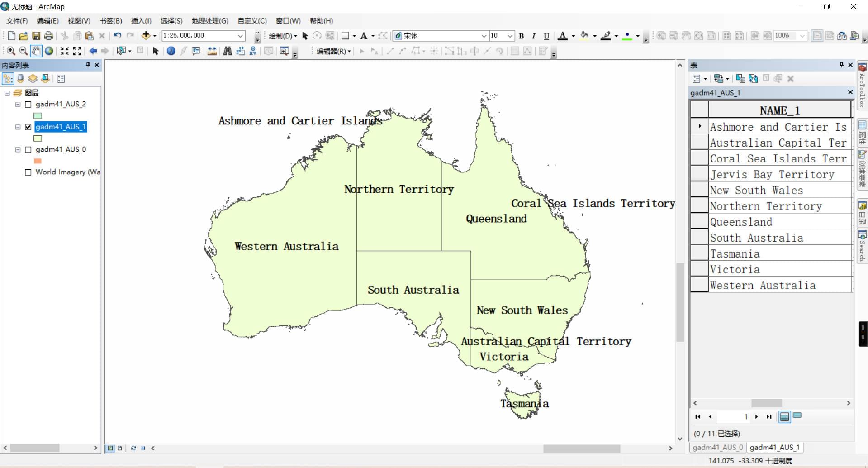Open the Go To XY tool

point(253,51)
